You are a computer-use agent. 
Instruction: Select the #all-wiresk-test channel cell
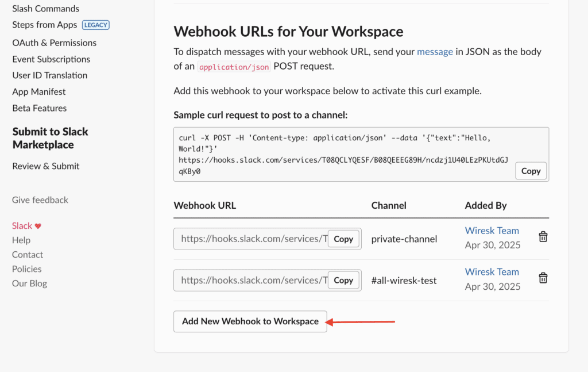point(404,281)
